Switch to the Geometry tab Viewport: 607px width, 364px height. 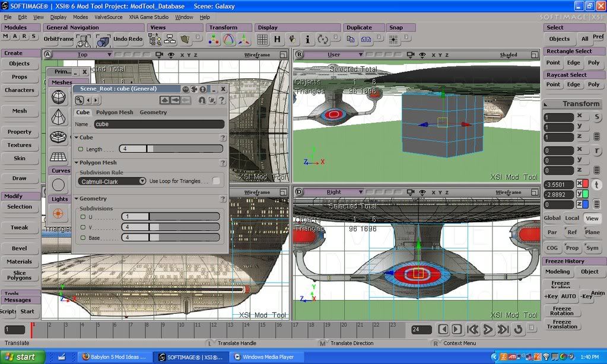coord(153,112)
